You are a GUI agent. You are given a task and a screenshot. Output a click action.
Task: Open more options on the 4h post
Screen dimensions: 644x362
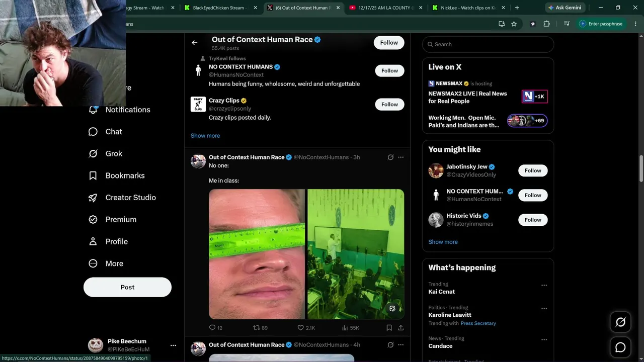pyautogui.click(x=401, y=345)
